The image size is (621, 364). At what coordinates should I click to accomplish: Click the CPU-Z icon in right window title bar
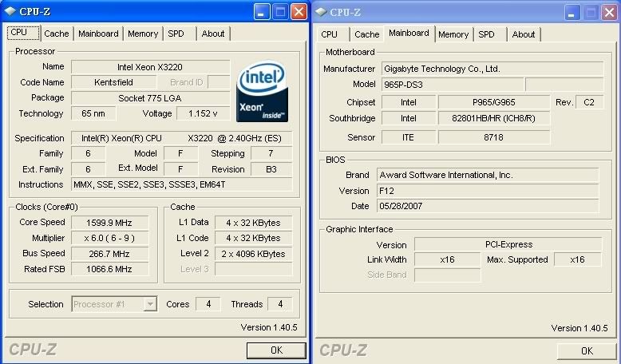[x=320, y=12]
